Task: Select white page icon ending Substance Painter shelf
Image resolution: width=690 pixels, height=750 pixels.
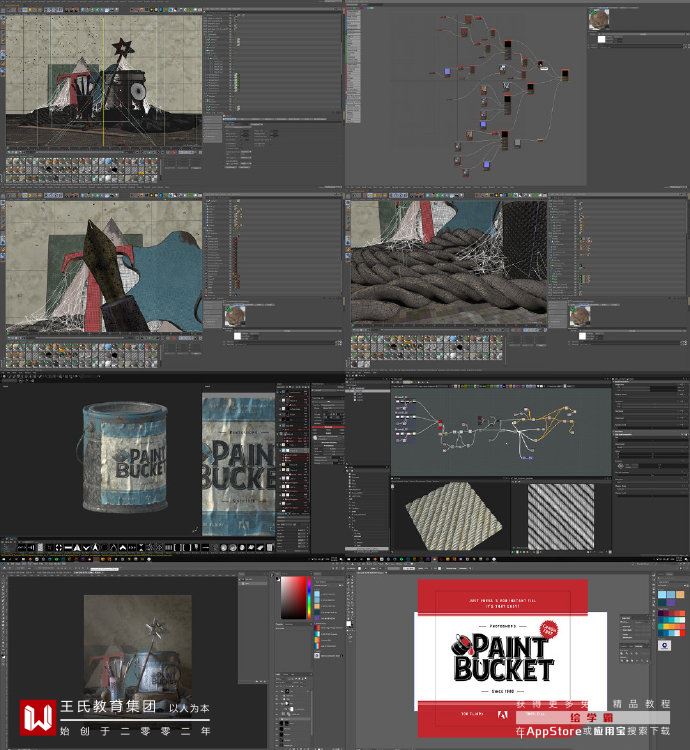Action: [269, 547]
